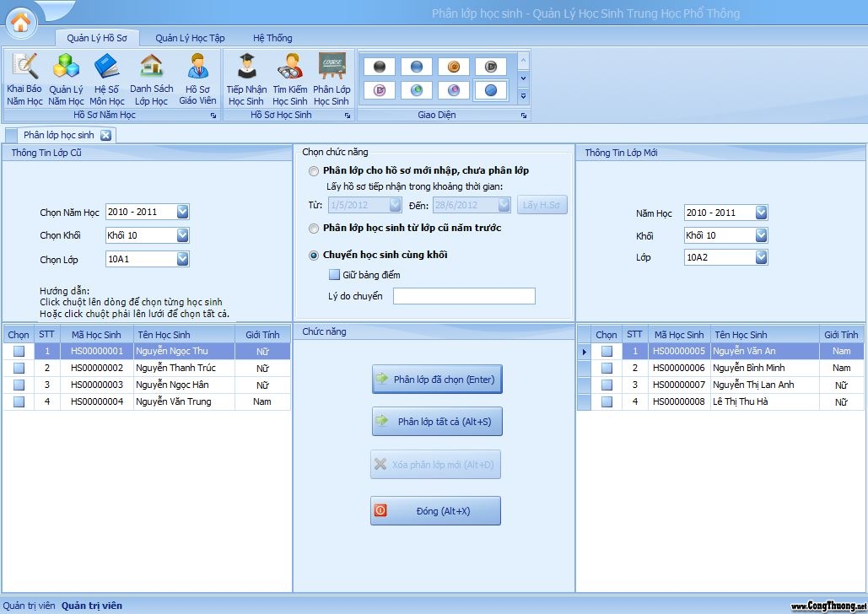Choose the purple-blue sphere skin
The width and height of the screenshot is (868, 614).
pos(453,90)
